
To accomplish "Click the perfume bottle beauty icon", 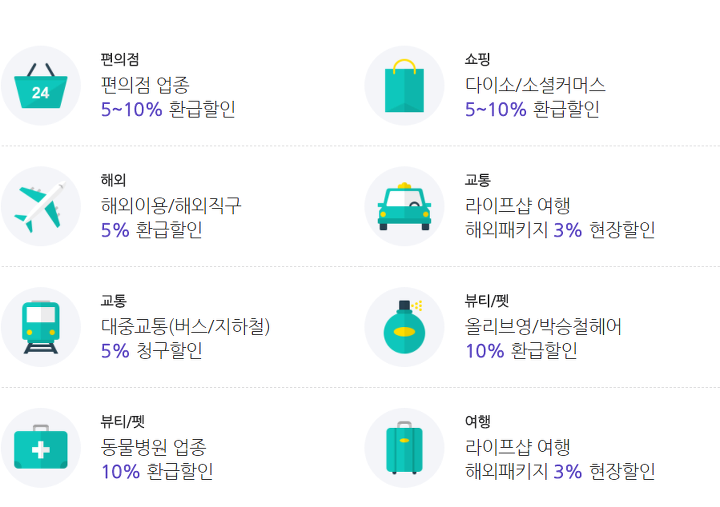I will click(404, 327).
